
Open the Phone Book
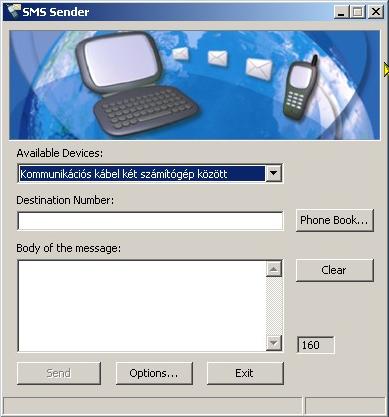pos(334,220)
